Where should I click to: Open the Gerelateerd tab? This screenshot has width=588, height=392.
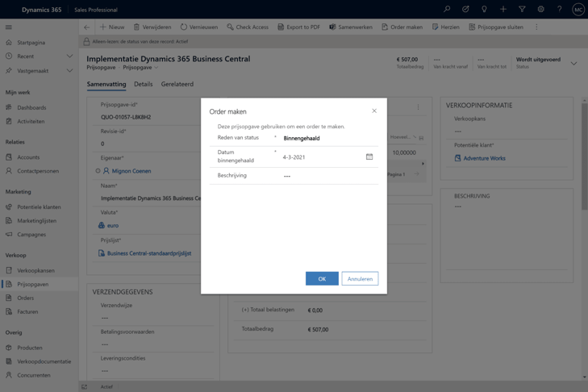(x=177, y=84)
